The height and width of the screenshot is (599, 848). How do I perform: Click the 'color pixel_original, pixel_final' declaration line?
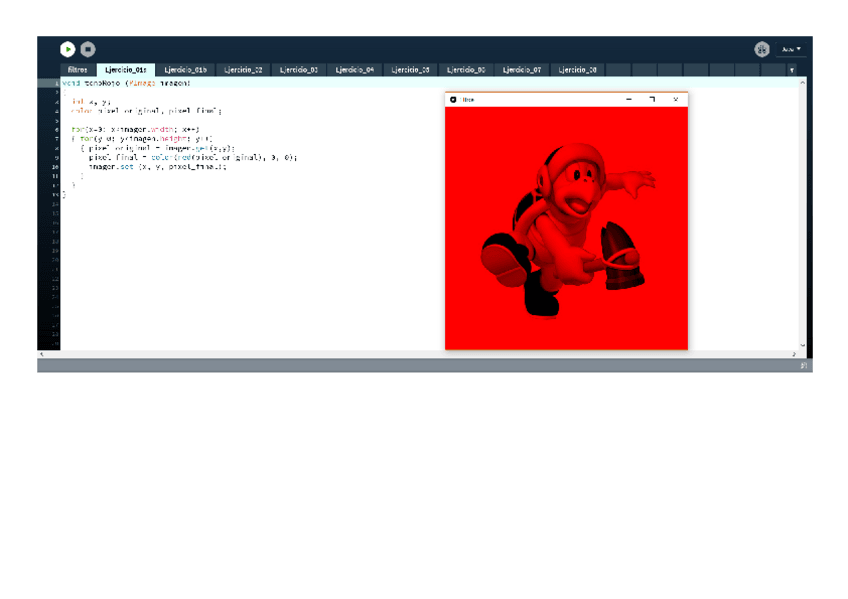(146, 111)
